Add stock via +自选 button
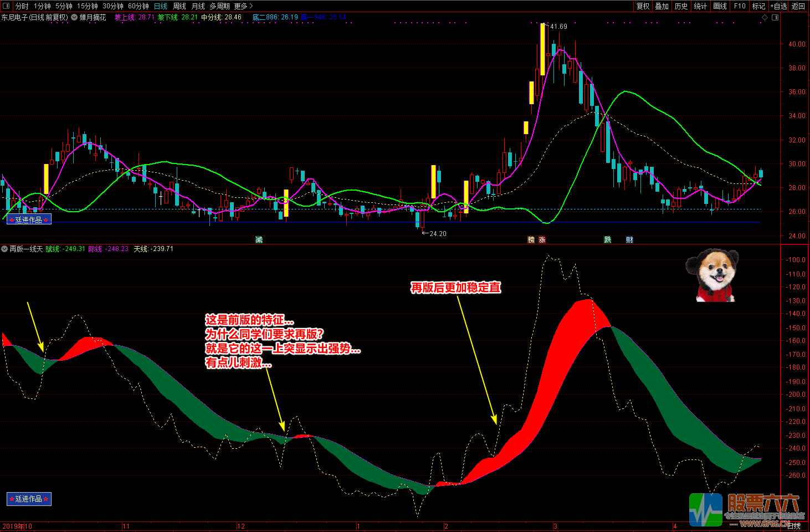The height and width of the screenshot is (532, 810). [x=778, y=6]
